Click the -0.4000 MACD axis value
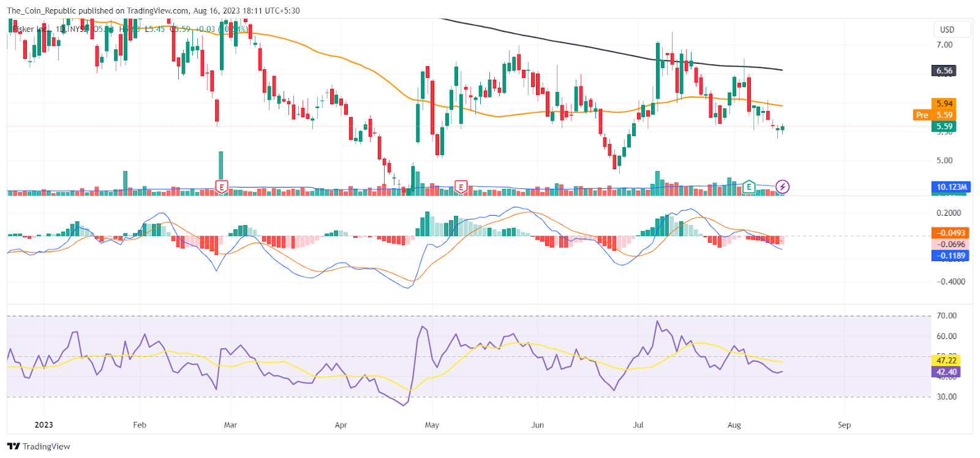 point(951,282)
